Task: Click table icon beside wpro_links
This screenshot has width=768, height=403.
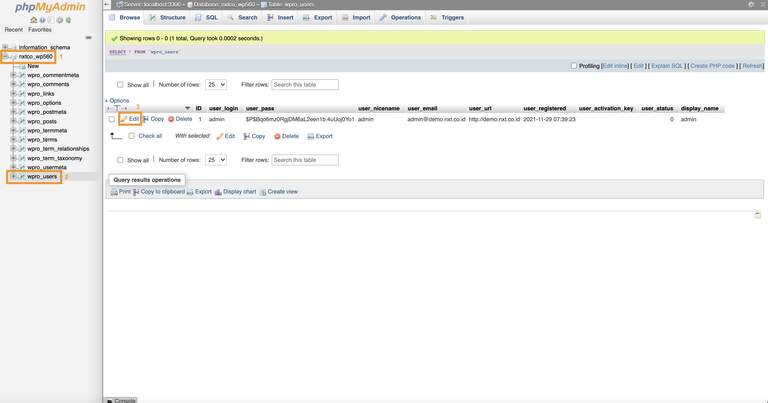Action: 22,94
